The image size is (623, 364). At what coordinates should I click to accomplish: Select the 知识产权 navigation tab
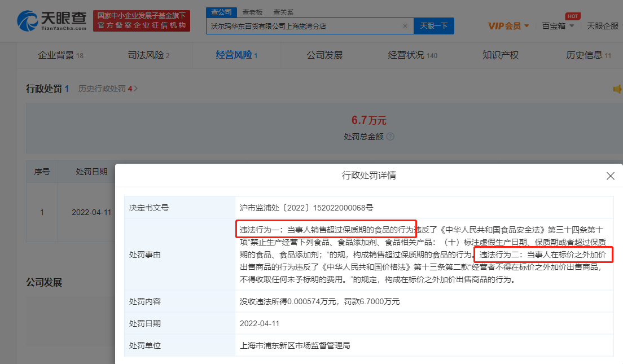point(501,55)
